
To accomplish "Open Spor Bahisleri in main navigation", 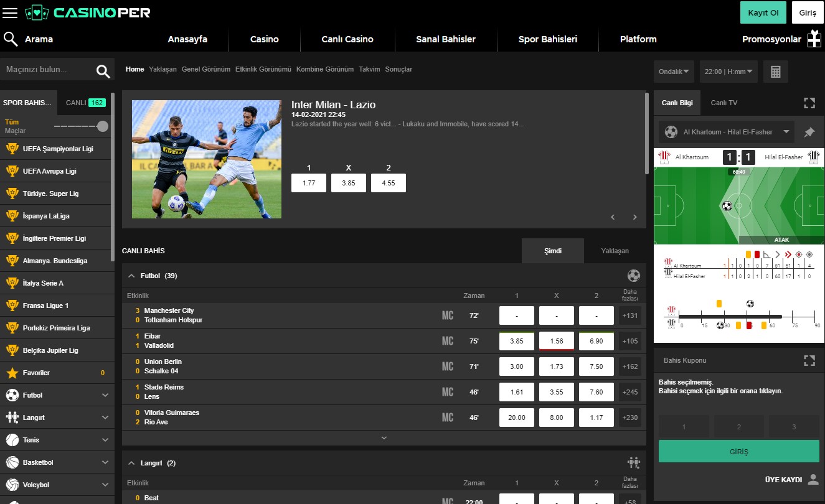I will tap(548, 39).
